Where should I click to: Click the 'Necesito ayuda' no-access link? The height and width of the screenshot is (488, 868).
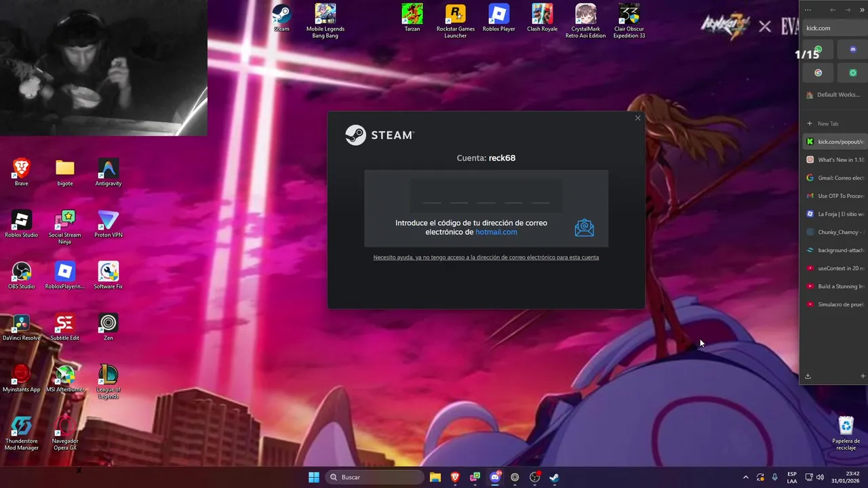point(486,258)
